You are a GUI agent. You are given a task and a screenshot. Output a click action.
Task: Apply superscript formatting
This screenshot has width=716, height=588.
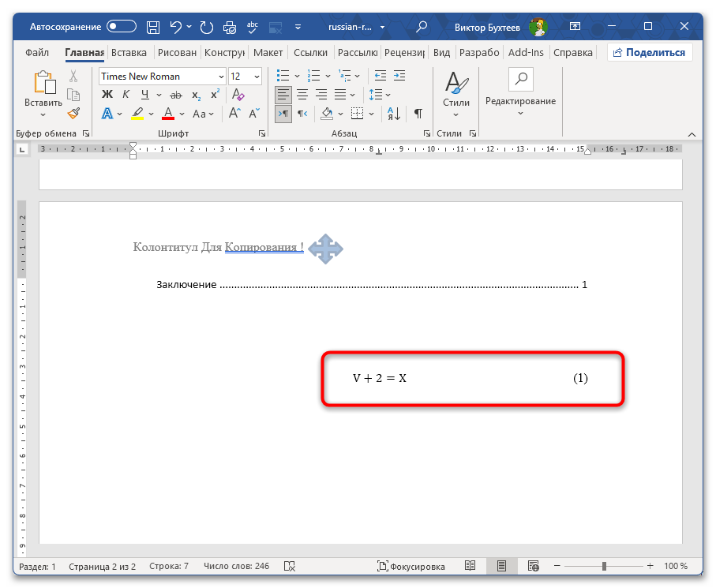point(215,94)
